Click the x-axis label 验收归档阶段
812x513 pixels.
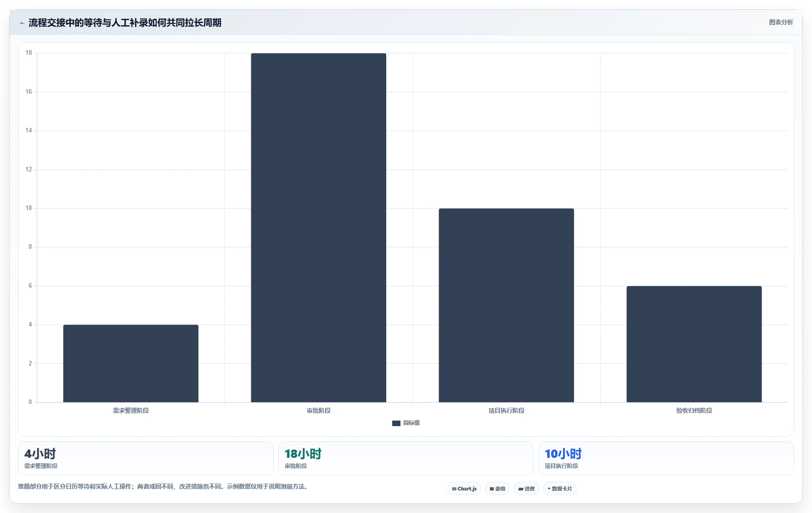point(694,410)
